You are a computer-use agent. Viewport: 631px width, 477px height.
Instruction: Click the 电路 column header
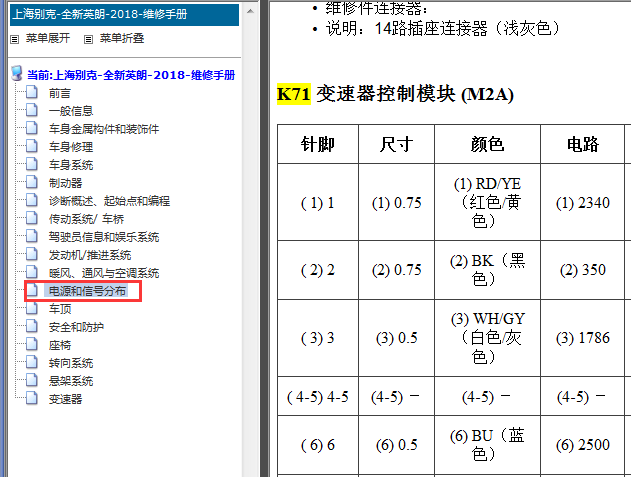(x=582, y=144)
